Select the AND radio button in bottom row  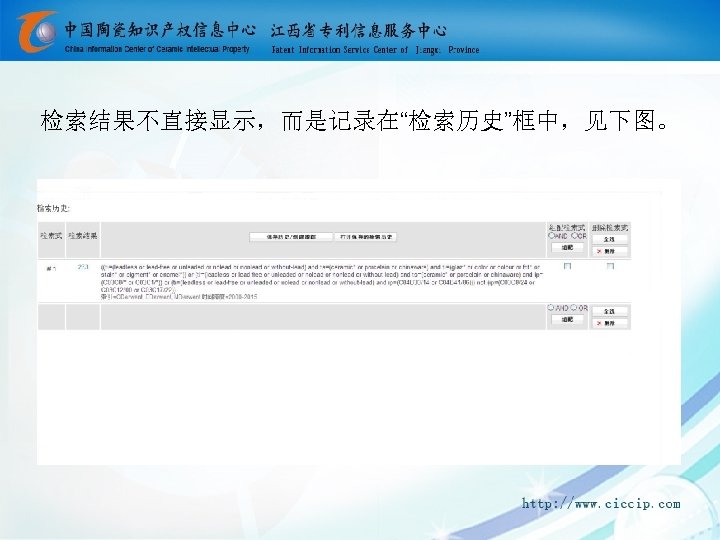551,308
